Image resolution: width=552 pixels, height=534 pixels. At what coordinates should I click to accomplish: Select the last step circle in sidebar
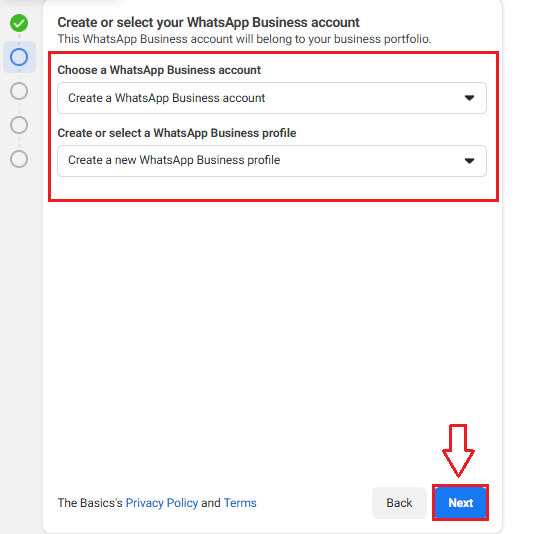tap(19, 159)
